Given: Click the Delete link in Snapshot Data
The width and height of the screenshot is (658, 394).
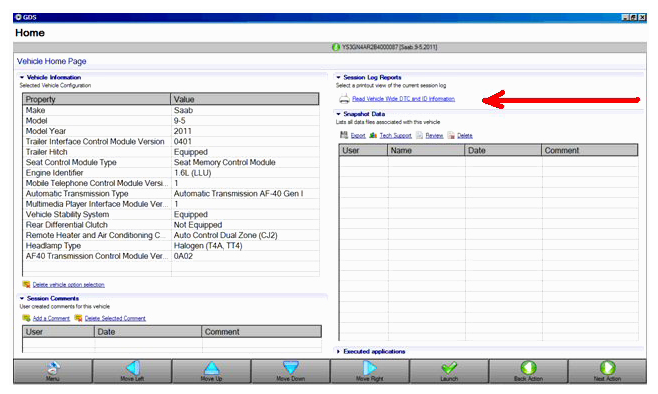Looking at the screenshot, I should [x=465, y=136].
